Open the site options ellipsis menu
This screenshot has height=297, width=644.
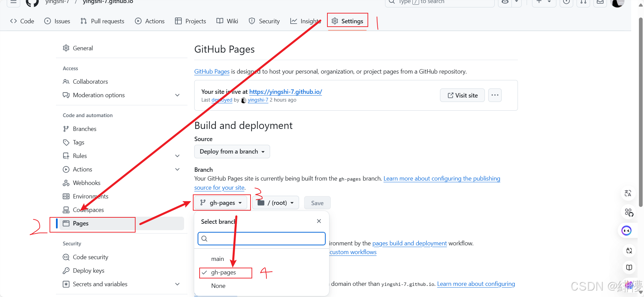(495, 95)
